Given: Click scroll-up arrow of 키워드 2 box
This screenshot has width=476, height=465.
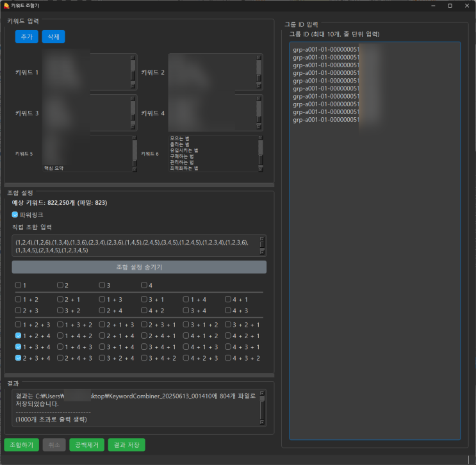Looking at the screenshot, I should (259, 58).
